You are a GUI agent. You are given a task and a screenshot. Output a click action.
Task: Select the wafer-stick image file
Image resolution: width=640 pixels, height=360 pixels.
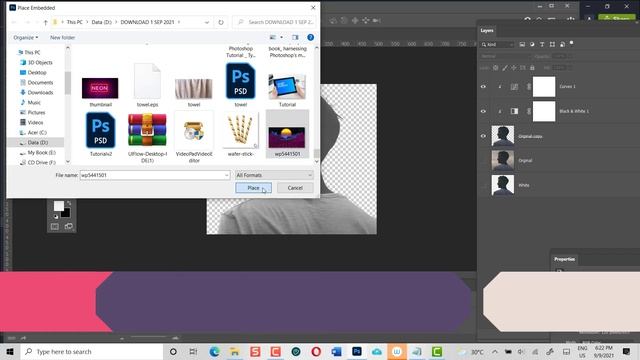point(241,135)
